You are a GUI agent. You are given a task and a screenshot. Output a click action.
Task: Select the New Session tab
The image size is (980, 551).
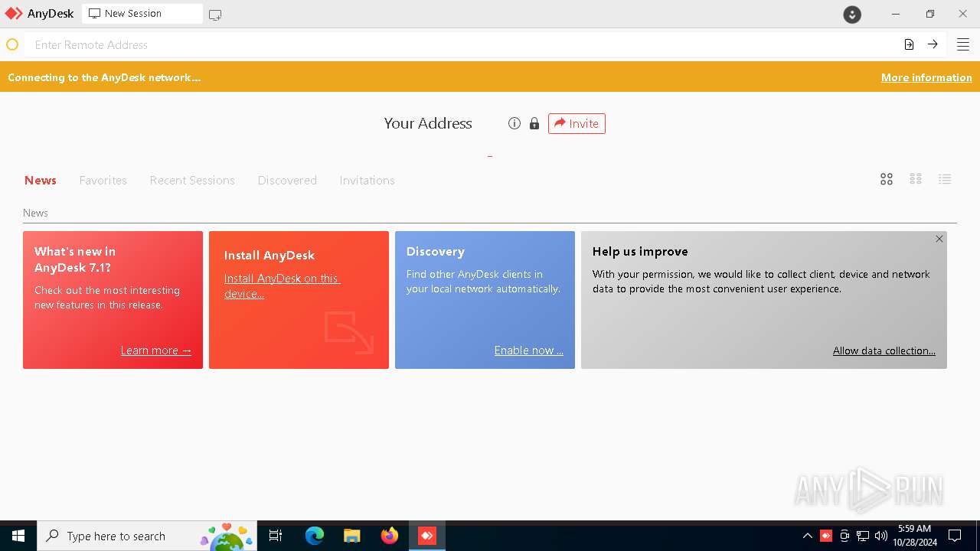pos(142,14)
